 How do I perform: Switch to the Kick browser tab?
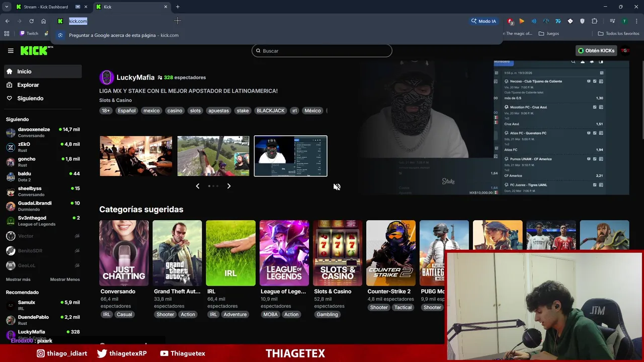(131, 7)
